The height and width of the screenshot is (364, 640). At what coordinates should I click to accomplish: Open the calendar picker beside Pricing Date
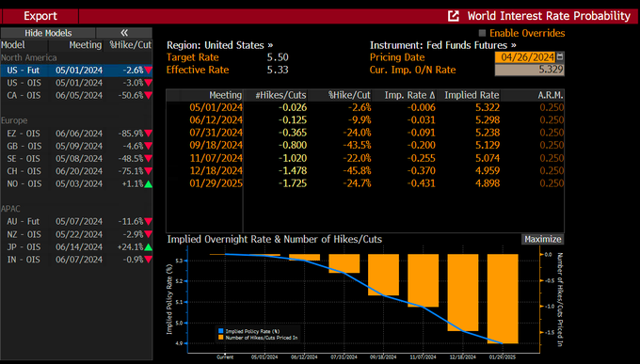tap(560, 56)
